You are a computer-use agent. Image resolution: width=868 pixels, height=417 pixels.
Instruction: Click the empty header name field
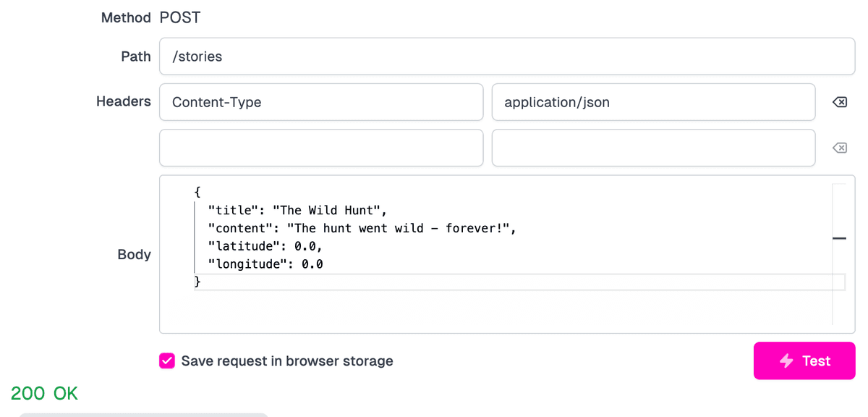tap(320, 148)
